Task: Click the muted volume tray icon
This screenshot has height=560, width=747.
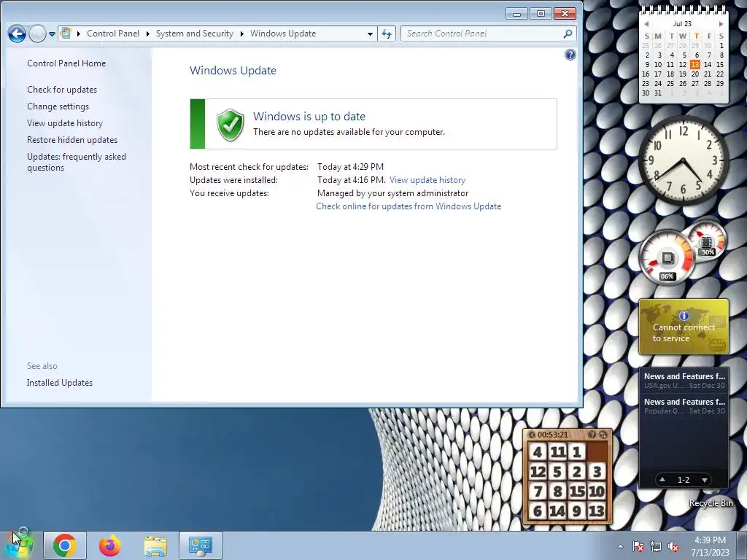Action: [x=673, y=546]
